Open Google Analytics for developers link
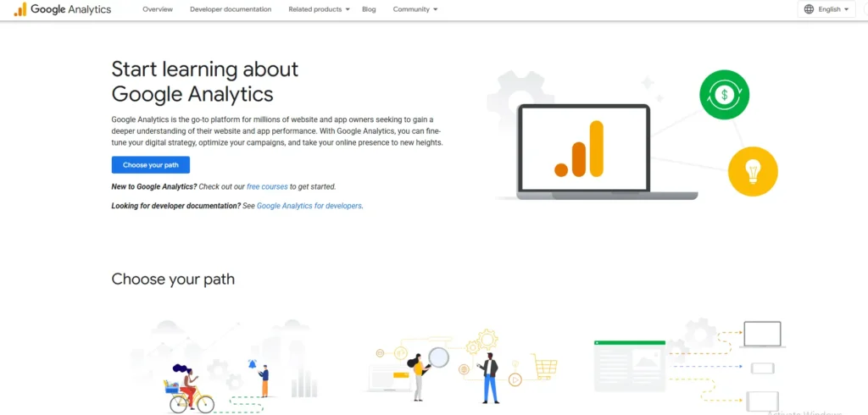Image resolution: width=868 pixels, height=415 pixels. point(309,206)
